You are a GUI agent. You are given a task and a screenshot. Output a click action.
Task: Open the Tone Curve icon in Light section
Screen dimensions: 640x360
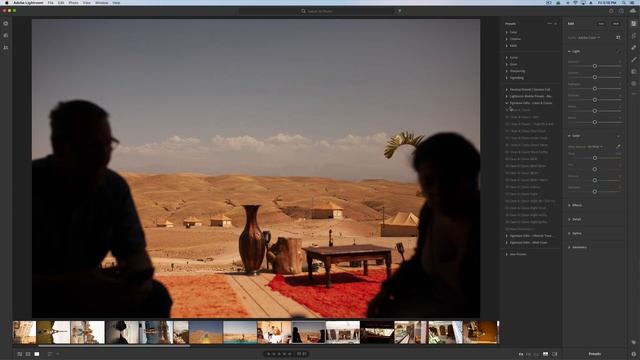(618, 51)
